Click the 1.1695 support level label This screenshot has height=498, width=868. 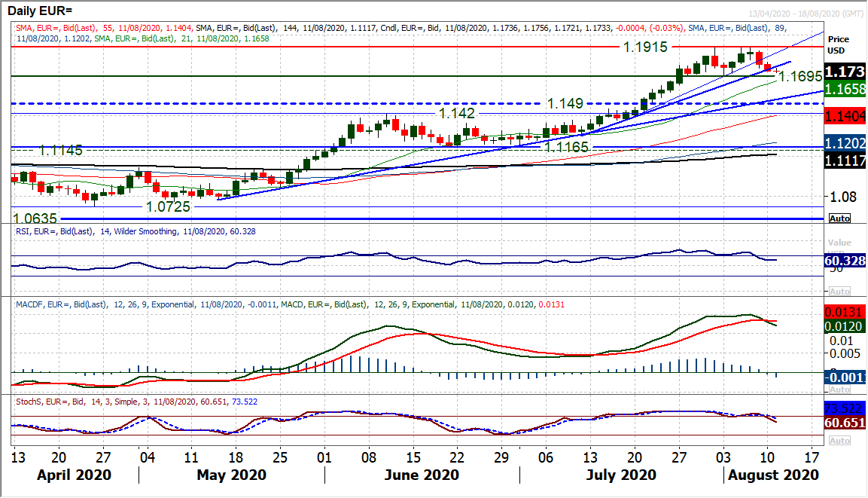[x=801, y=77]
